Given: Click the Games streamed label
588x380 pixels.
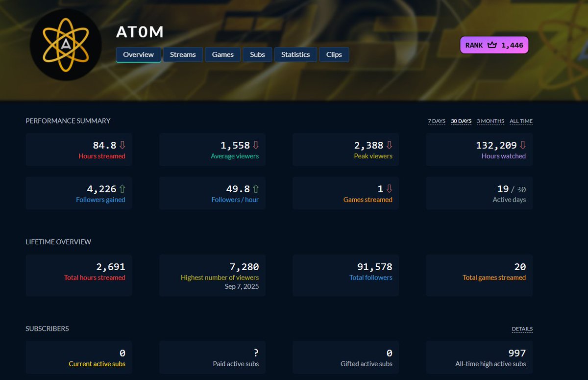Looking at the screenshot, I should (x=368, y=200).
